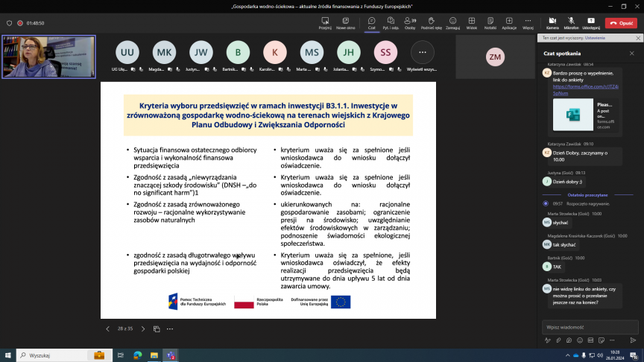Open Windows notification center
Image resolution: width=644 pixels, height=362 pixels.
tap(634, 355)
